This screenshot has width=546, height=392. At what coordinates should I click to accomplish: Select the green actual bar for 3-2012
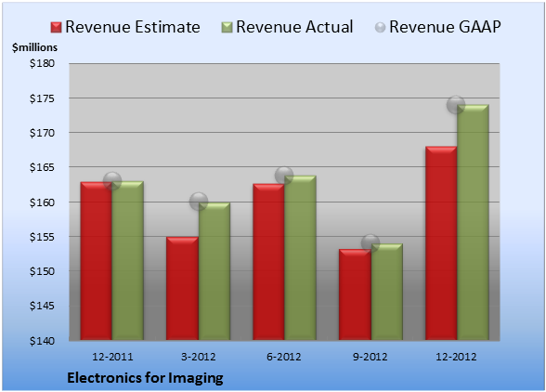[214, 271]
